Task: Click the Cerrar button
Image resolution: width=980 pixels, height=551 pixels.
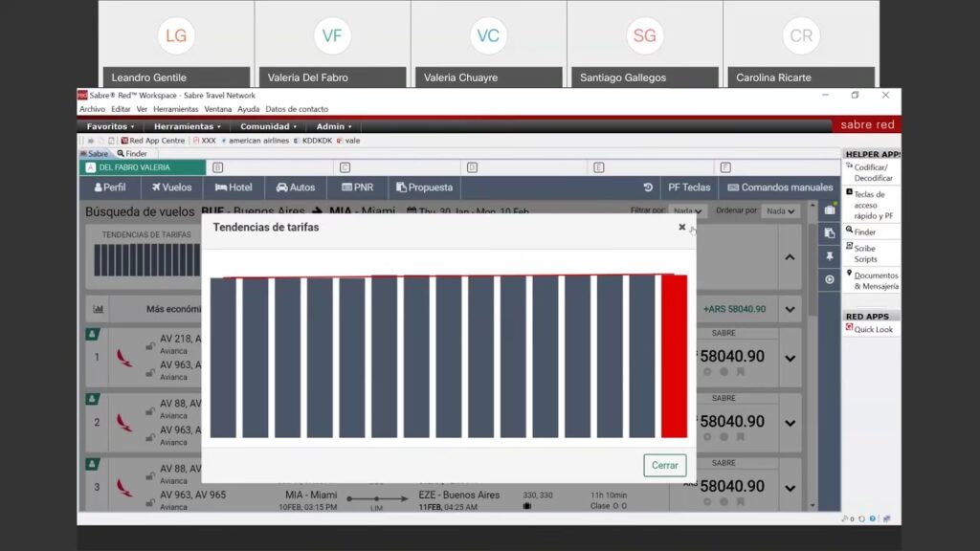Action: tap(664, 465)
